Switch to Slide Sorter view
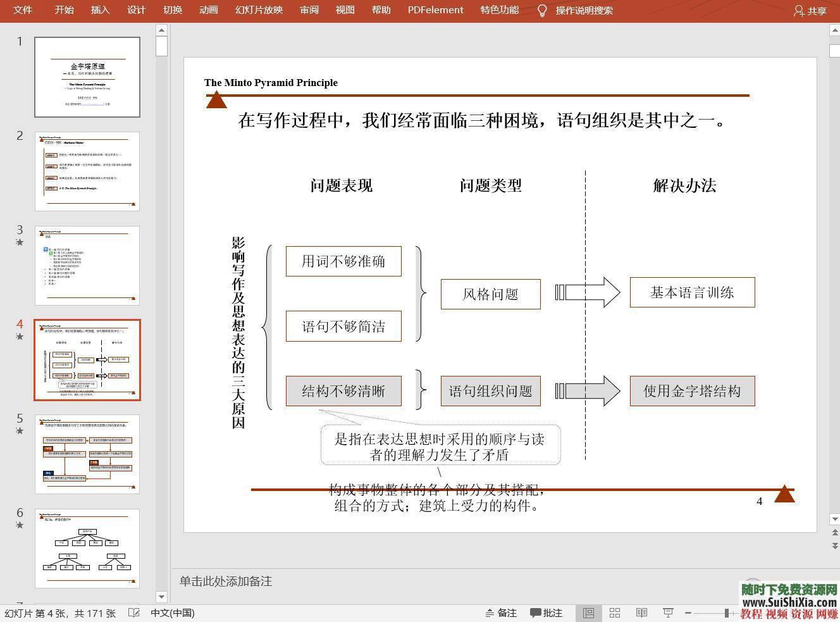 pos(614,613)
